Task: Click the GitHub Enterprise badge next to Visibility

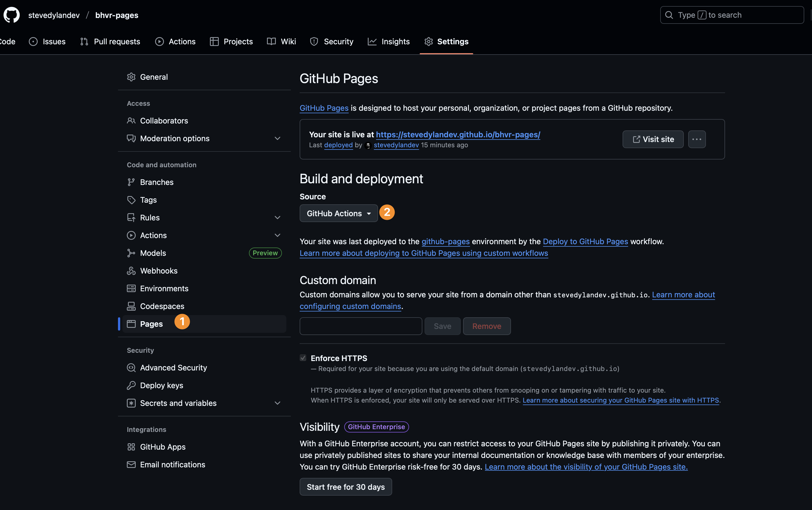Action: click(x=376, y=427)
